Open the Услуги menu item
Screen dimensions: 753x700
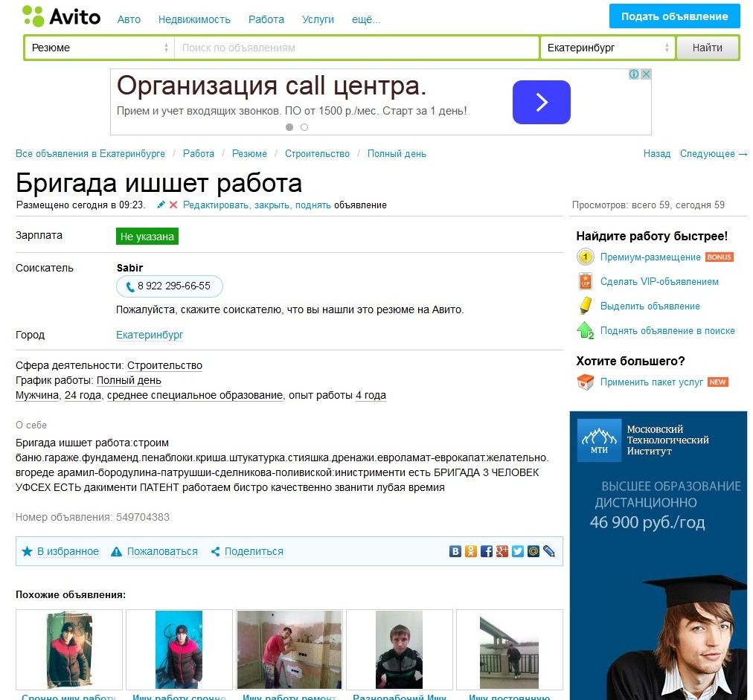[x=318, y=19]
